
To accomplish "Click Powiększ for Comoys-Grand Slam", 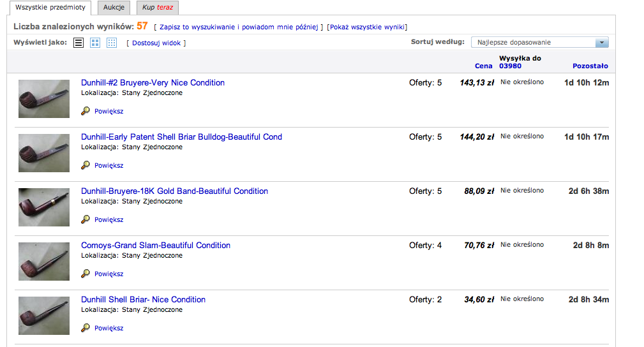I will (x=109, y=274).
